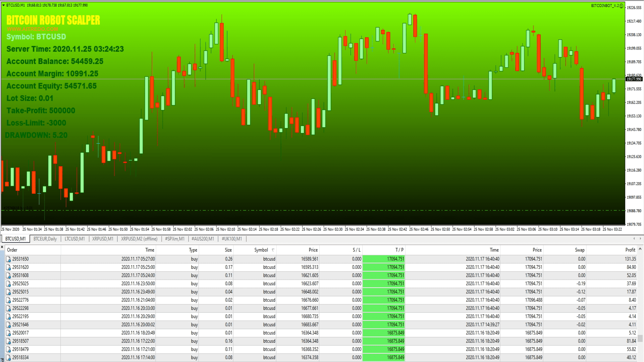Open the #UK100,M1 chart tab

(x=231, y=239)
